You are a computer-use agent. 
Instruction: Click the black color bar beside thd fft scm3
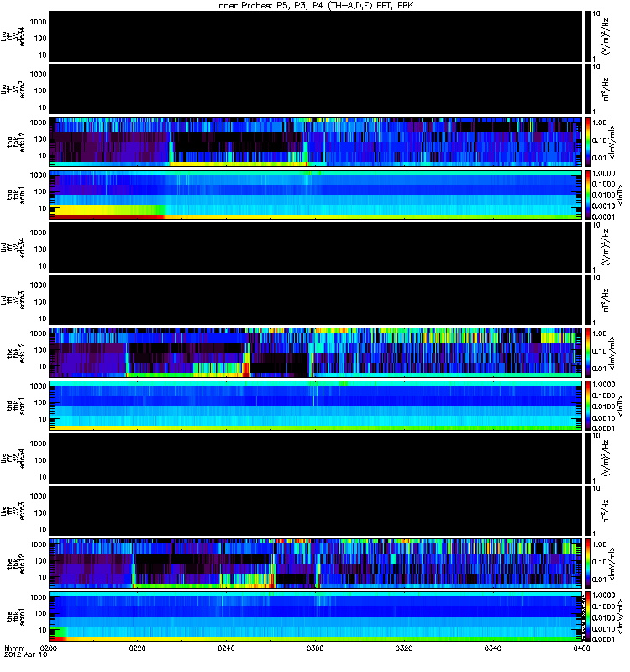pos(588,301)
